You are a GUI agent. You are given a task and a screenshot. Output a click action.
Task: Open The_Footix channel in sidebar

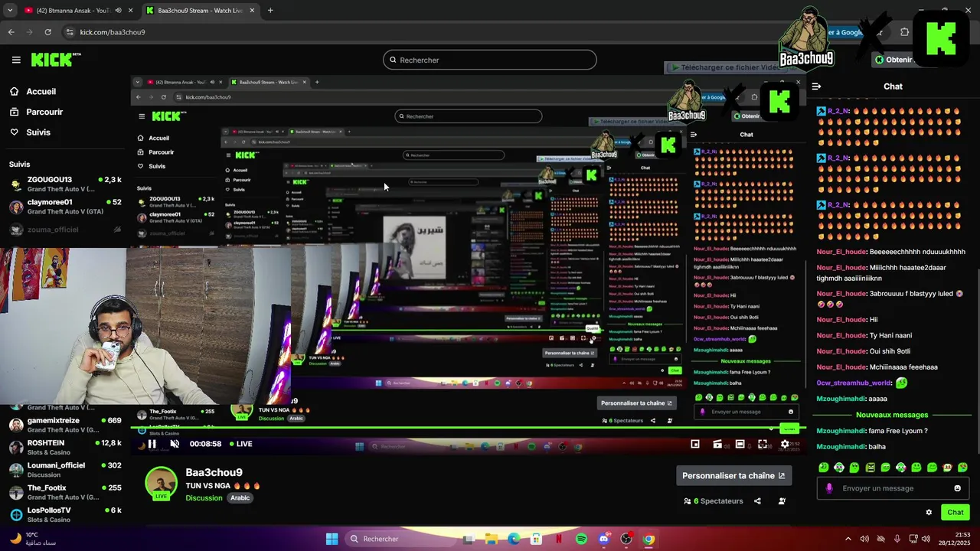pos(65,492)
